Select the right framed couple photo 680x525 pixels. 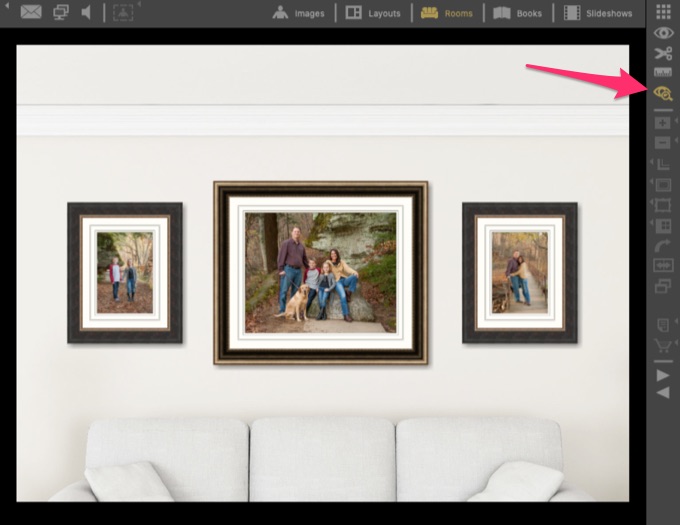tap(519, 272)
